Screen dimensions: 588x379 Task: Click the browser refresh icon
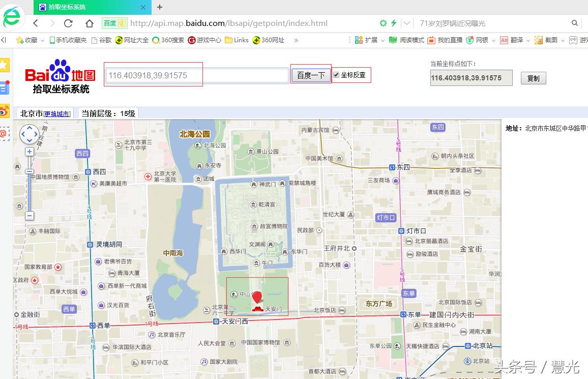pos(68,23)
